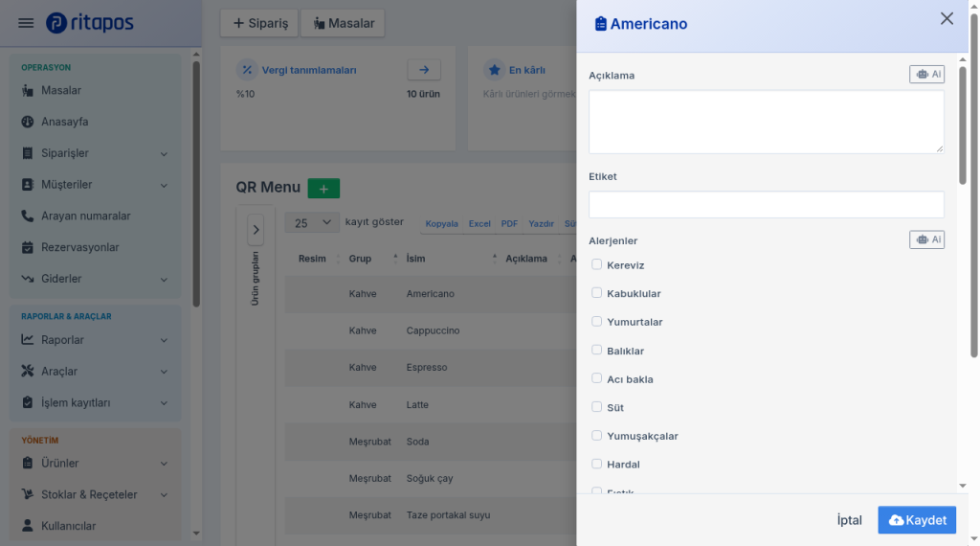
Task: Click the Vergi tanımlamaları link
Action: point(309,70)
